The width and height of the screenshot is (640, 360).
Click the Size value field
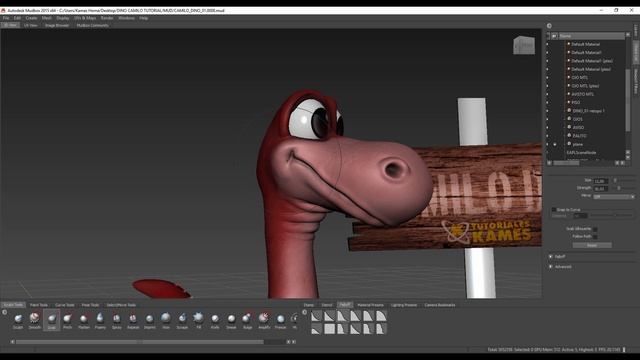point(600,180)
